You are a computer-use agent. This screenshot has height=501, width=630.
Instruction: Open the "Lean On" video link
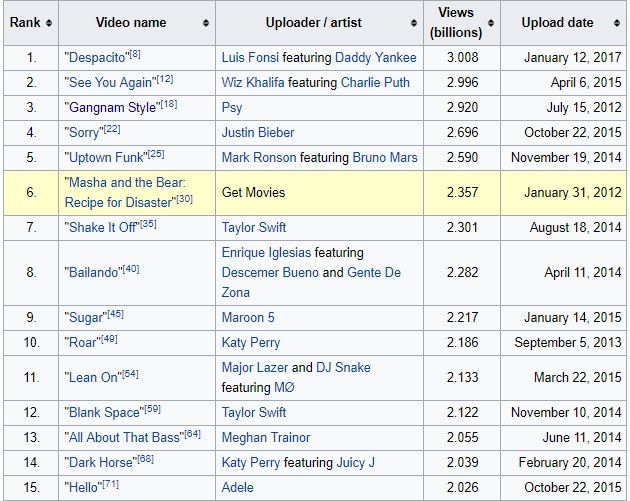(x=93, y=378)
